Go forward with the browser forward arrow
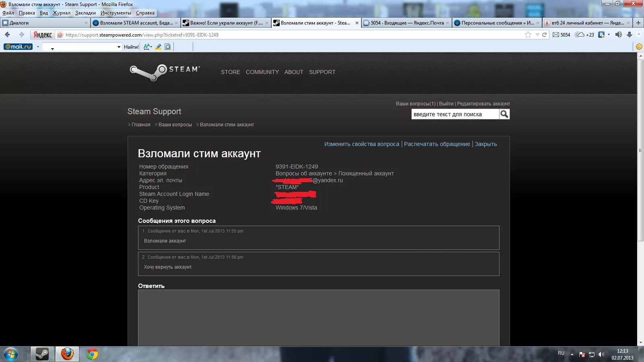This screenshot has width=644, height=362. click(21, 35)
